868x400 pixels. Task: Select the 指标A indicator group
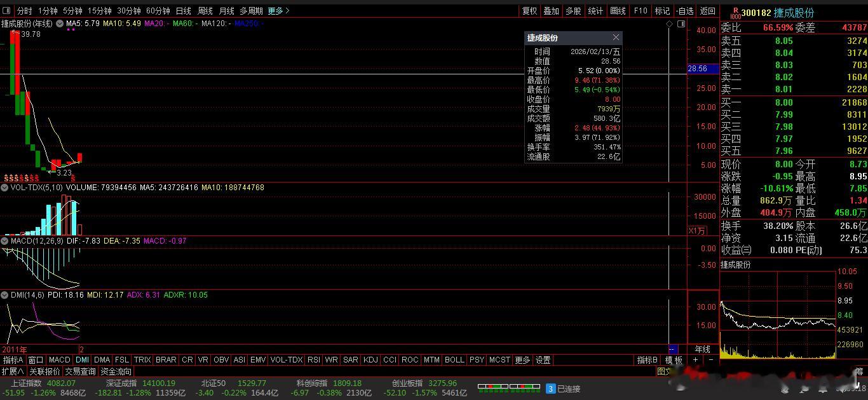pos(13,360)
